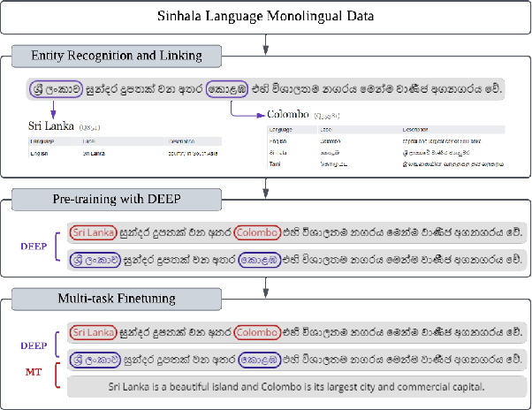Click 'Description' header in the Colombo table
The height and width of the screenshot is (410, 532).
(x=415, y=130)
